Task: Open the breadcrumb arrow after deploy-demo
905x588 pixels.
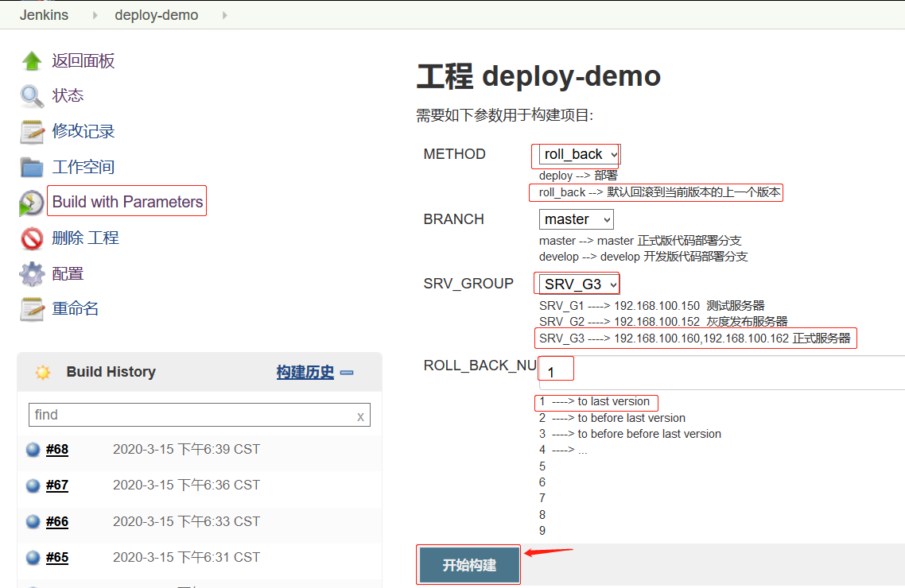Action: pyautogui.click(x=224, y=15)
